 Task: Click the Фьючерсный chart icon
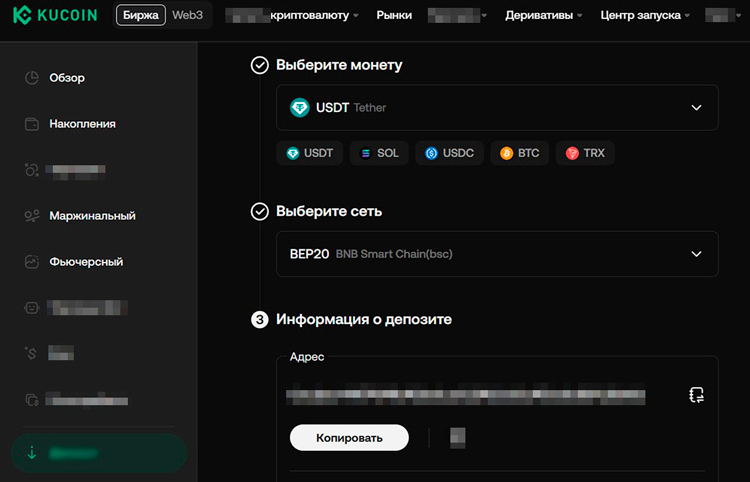point(32,262)
